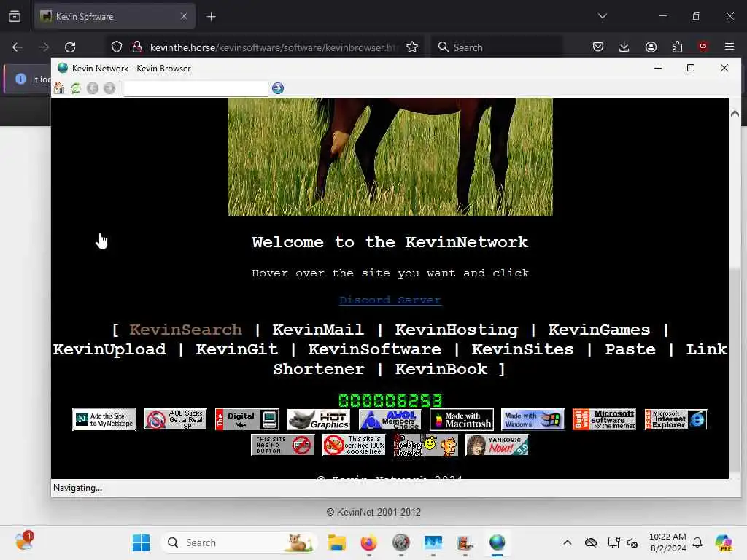Click Firefox reload button
The width and height of the screenshot is (747, 560).
(70, 47)
